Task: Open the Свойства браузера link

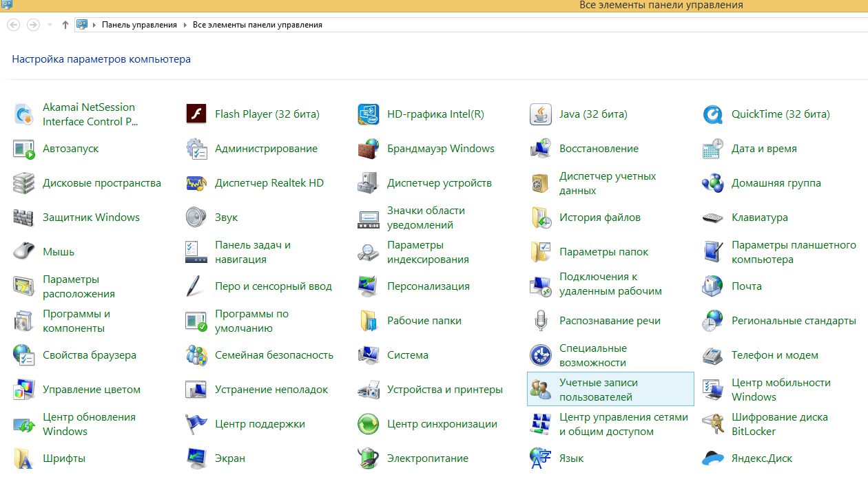Action: tap(90, 355)
